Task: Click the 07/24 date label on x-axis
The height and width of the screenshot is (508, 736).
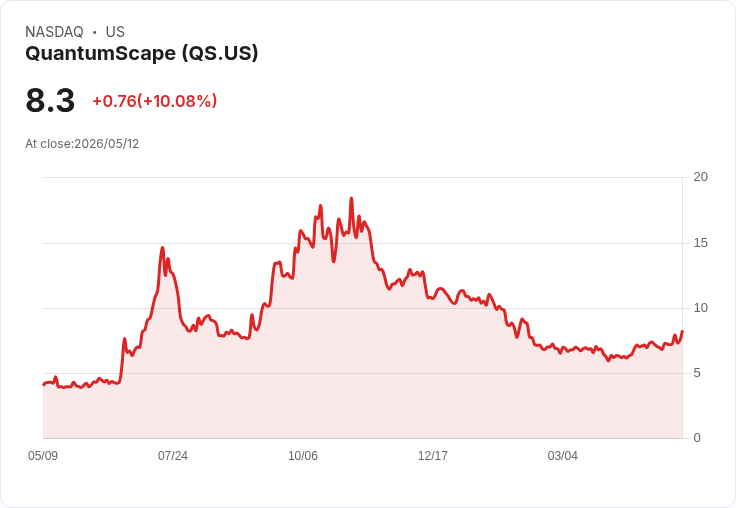Action: pos(173,455)
